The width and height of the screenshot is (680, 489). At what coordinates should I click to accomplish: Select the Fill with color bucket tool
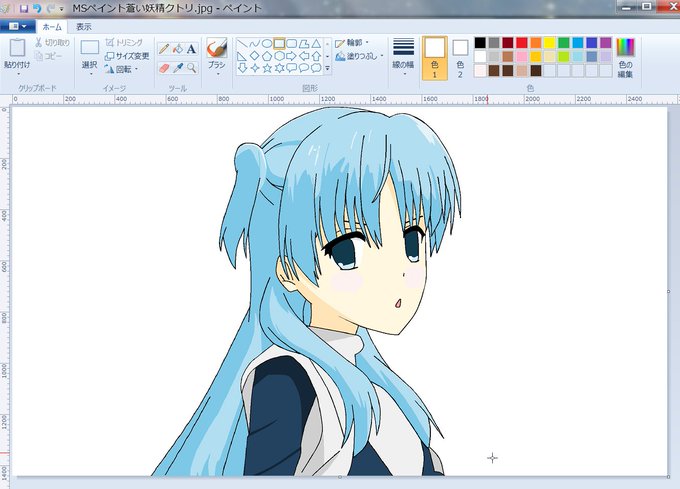click(178, 49)
